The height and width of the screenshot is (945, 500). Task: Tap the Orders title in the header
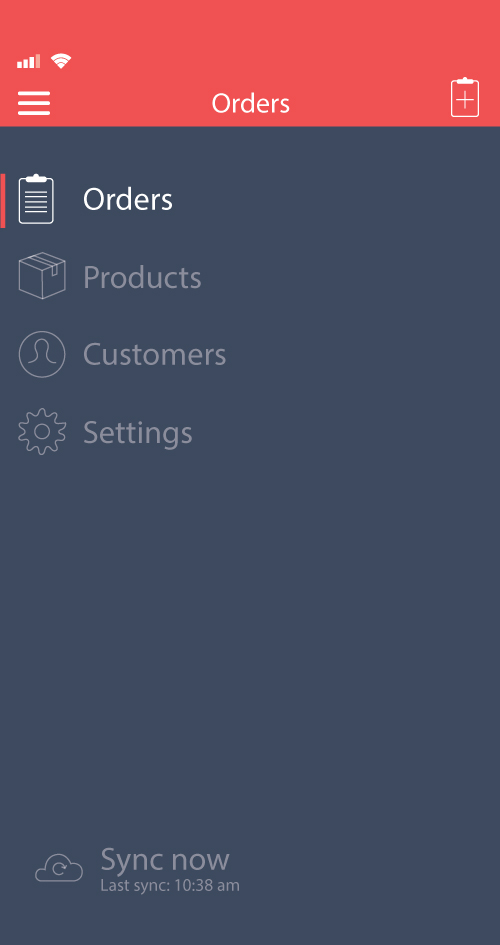251,104
